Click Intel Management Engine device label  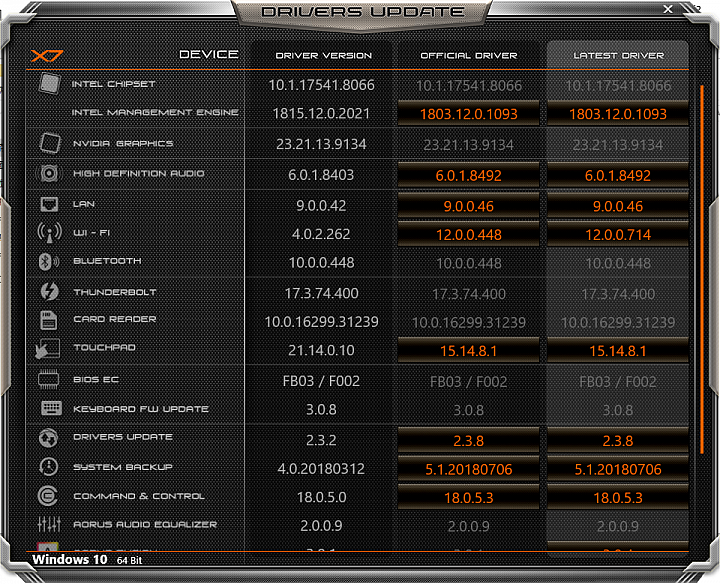tap(155, 112)
